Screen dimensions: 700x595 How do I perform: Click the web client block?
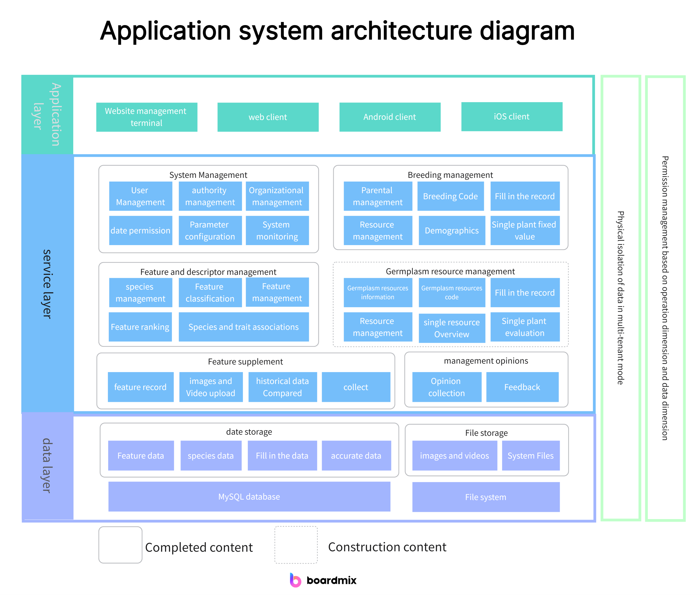pos(268,117)
